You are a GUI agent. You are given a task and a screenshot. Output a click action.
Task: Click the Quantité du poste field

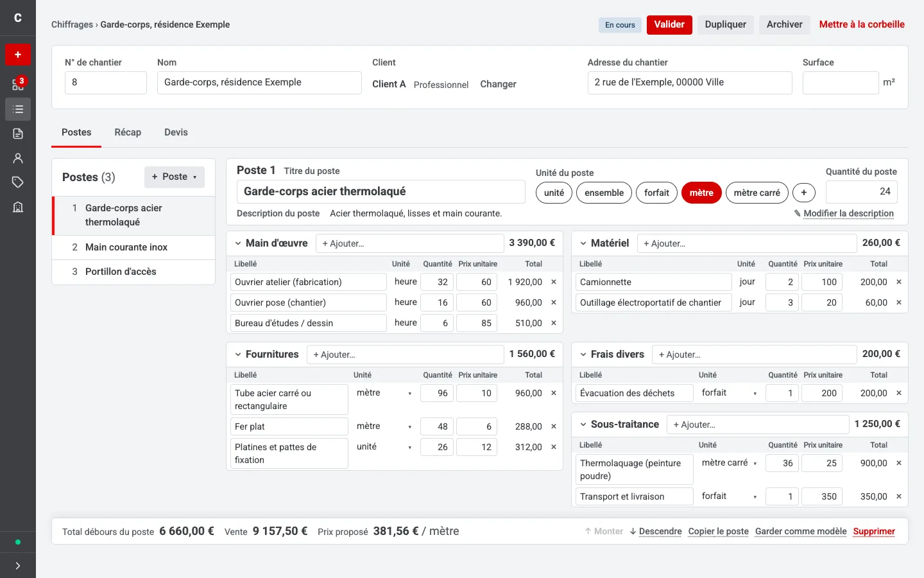862,191
